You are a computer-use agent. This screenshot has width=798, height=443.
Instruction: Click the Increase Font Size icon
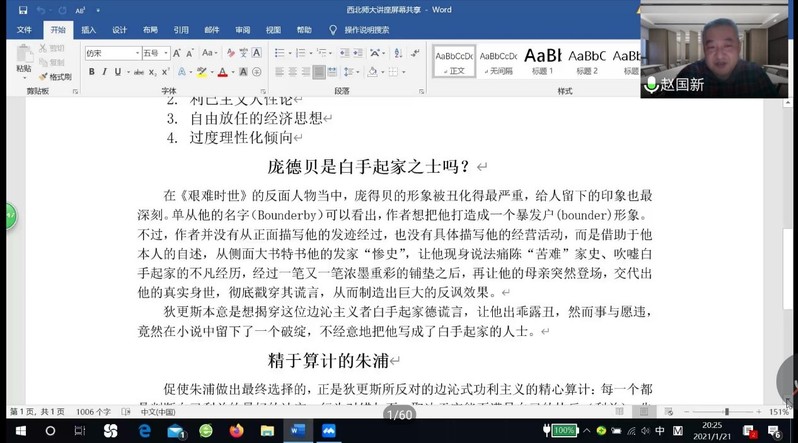click(x=177, y=53)
